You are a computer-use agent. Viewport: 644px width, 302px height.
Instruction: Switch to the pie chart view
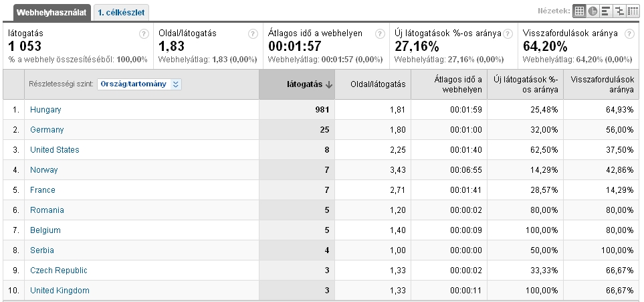pos(593,11)
